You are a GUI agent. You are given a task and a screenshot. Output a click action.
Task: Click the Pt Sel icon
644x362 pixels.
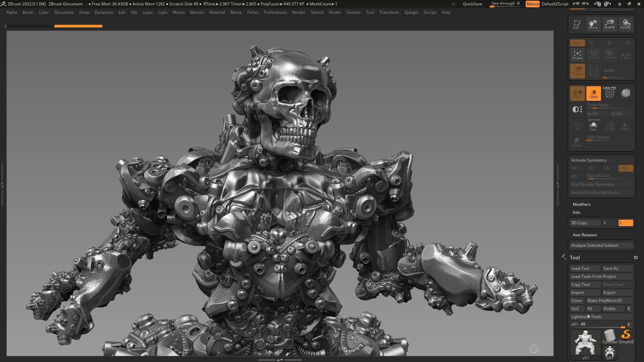point(609,126)
